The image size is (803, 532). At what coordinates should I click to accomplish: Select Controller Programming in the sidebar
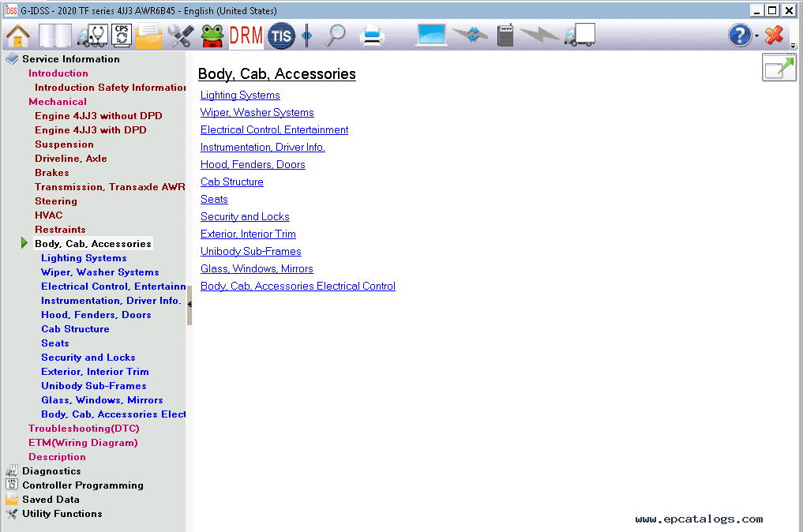[x=82, y=485]
